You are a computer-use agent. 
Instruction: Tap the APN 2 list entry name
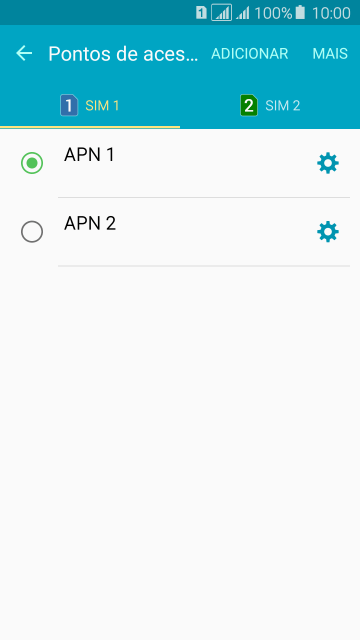(x=90, y=223)
